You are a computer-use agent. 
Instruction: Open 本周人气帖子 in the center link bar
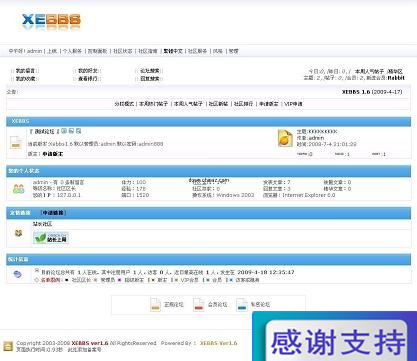[188, 104]
